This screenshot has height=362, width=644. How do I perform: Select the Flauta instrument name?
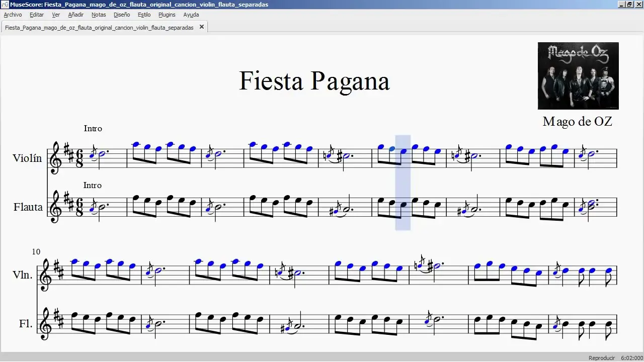pyautogui.click(x=28, y=207)
